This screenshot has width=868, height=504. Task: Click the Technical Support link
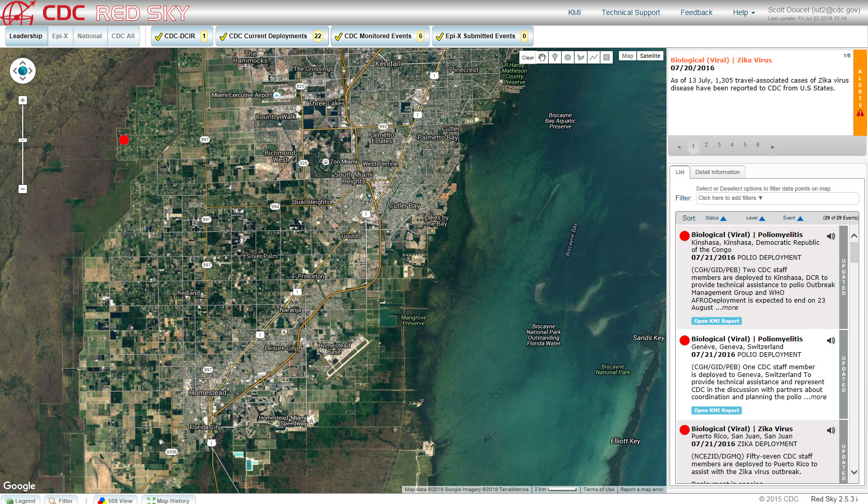click(x=630, y=12)
